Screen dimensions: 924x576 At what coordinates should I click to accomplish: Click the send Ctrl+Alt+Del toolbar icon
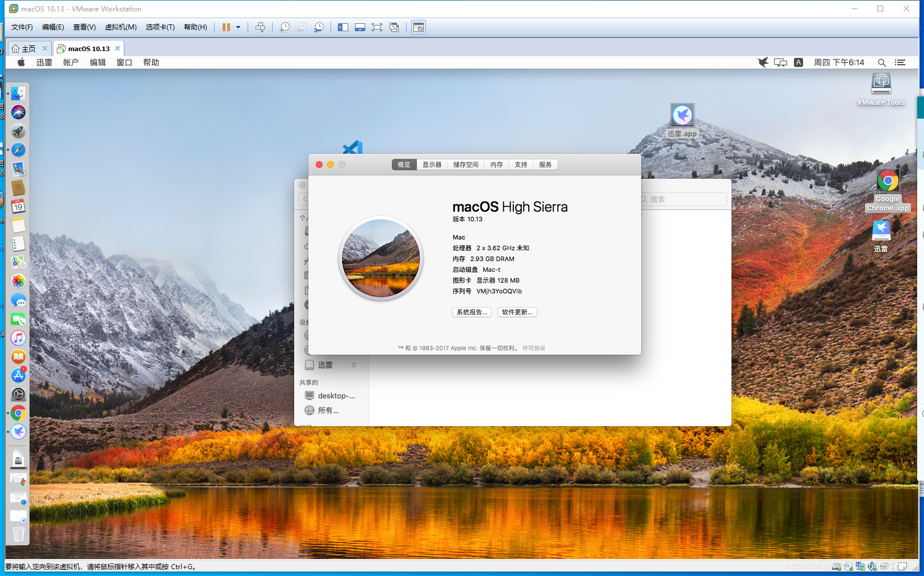[x=260, y=27]
